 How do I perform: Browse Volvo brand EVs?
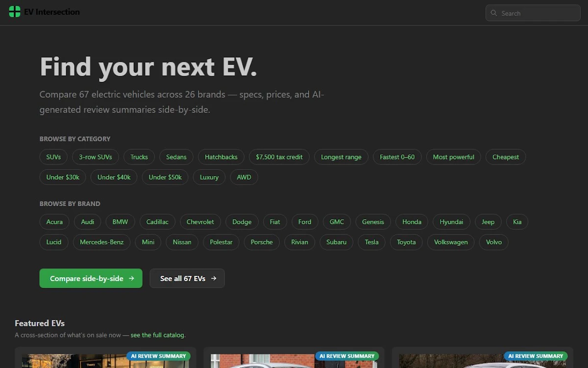point(494,242)
